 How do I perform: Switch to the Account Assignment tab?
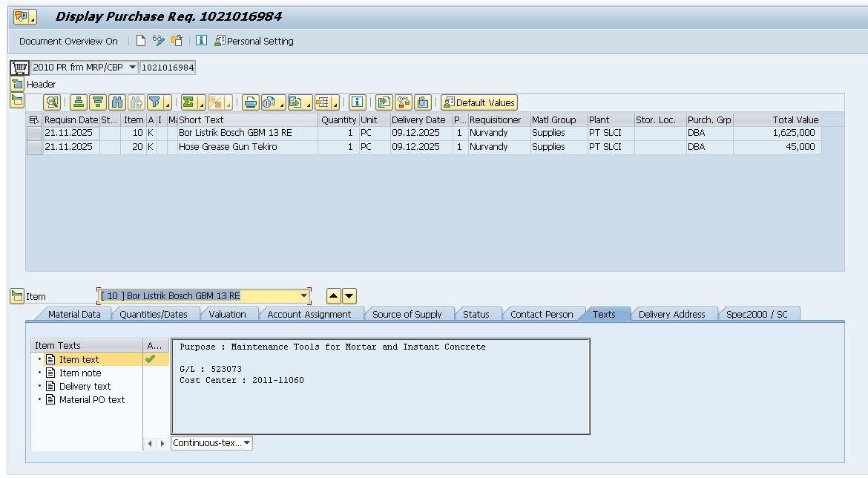309,315
